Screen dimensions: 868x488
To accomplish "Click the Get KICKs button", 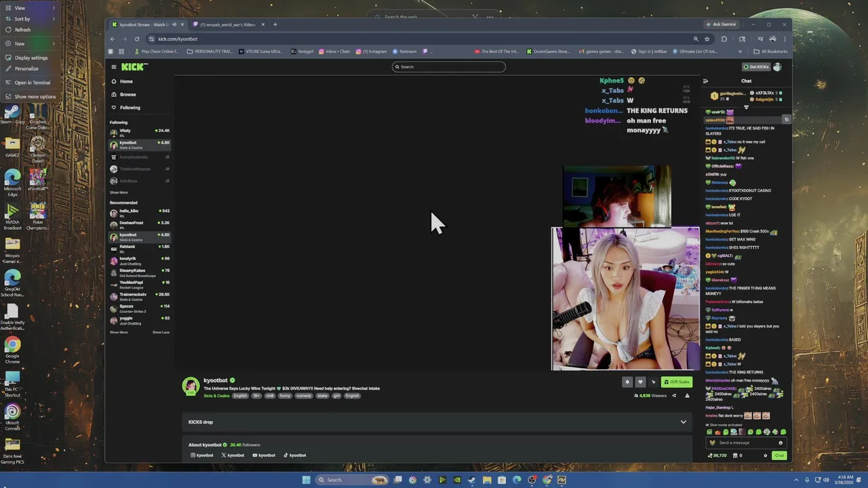I will tap(756, 66).
